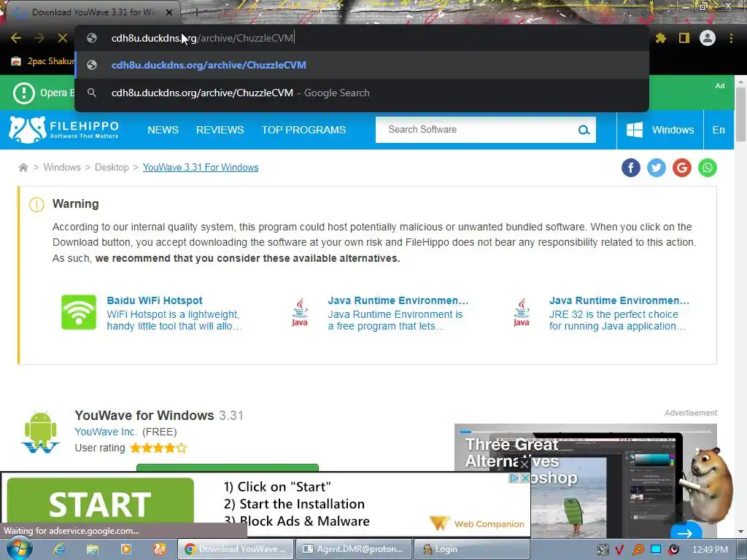Click the Opera warning circle icon

point(24,93)
